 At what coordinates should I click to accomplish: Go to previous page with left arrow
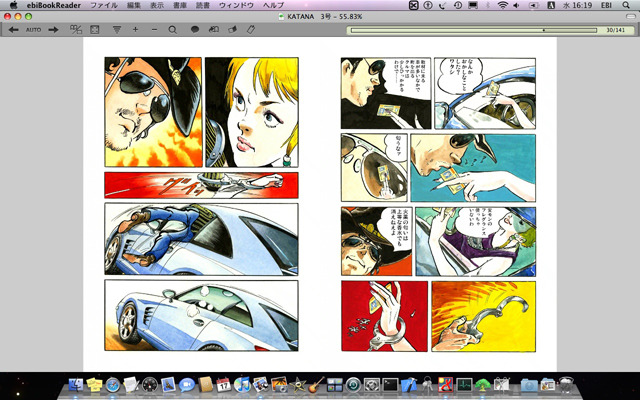pos(13,30)
